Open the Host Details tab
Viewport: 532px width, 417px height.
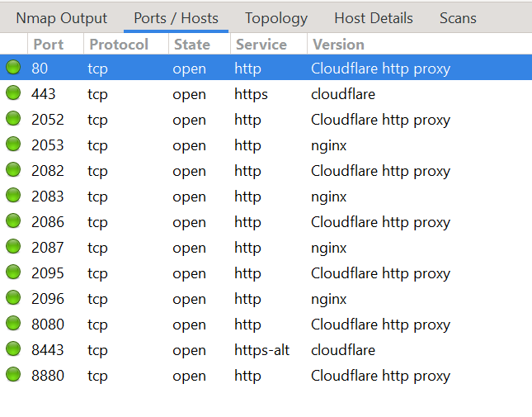(374, 17)
